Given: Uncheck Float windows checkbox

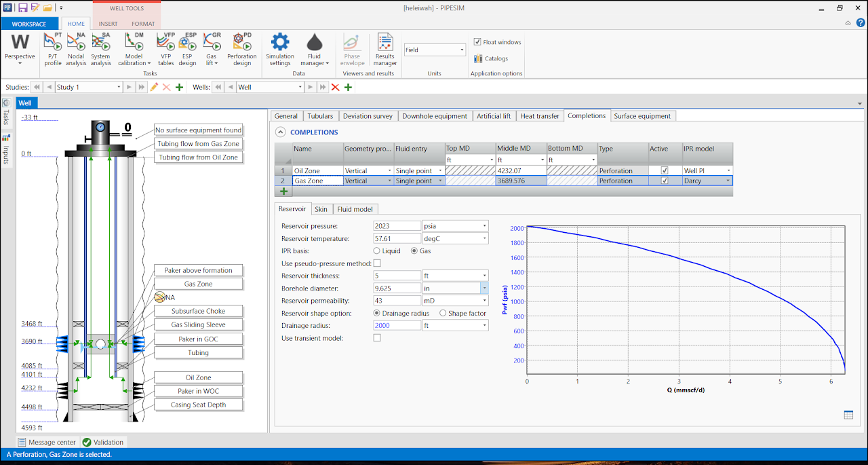Looking at the screenshot, I should [x=477, y=42].
